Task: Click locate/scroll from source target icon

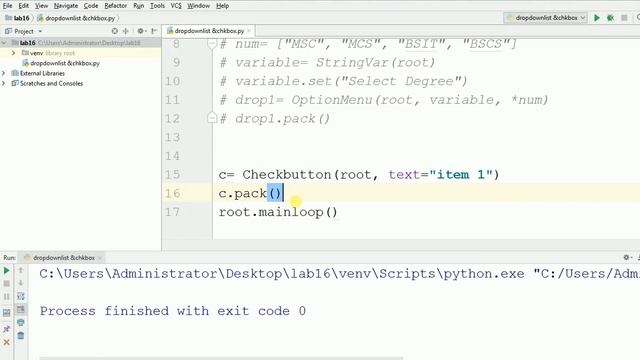Action: tap(115, 31)
